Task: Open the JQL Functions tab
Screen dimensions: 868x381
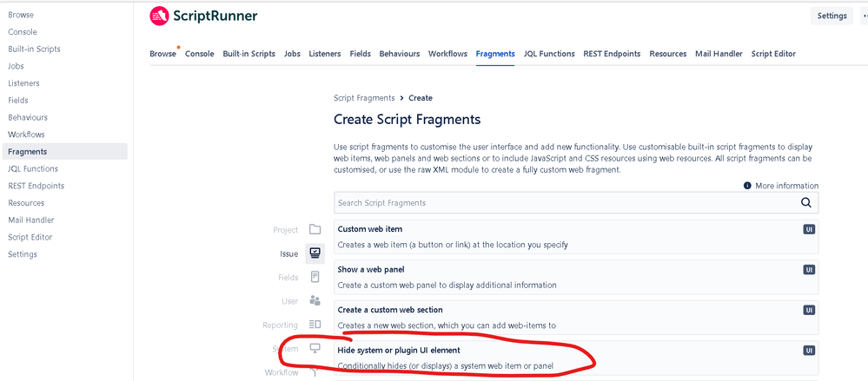Action: [x=549, y=54]
